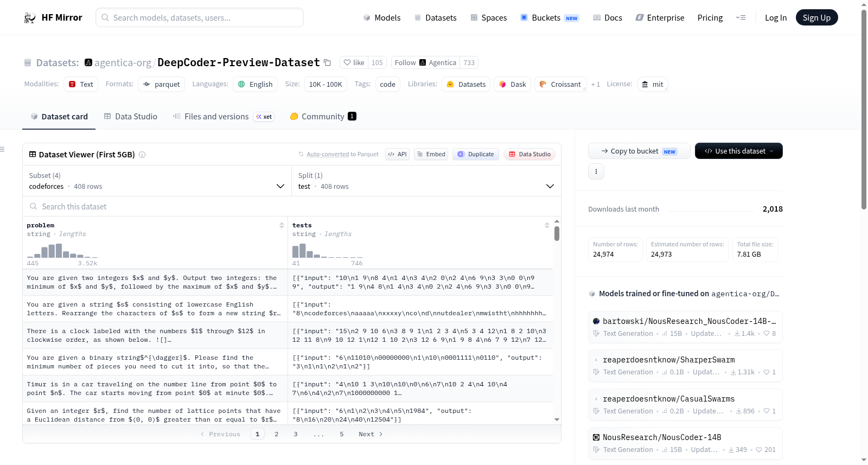Open the Subset codeforces dropdown
Screen dimensions: 868x465
pyautogui.click(x=157, y=181)
